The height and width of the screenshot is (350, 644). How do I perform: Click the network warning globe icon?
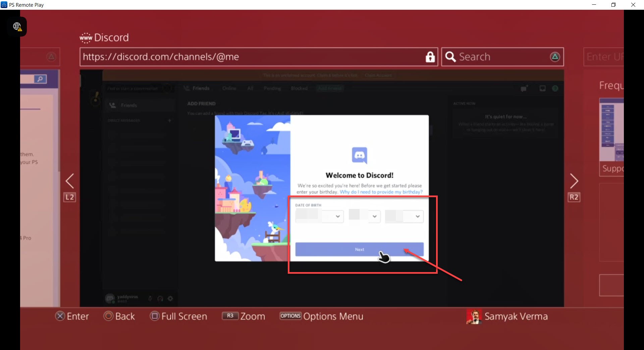[17, 27]
